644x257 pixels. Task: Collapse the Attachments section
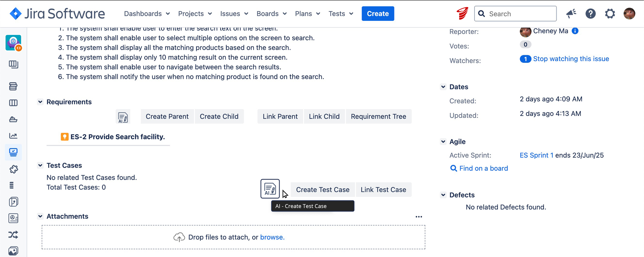pos(40,216)
